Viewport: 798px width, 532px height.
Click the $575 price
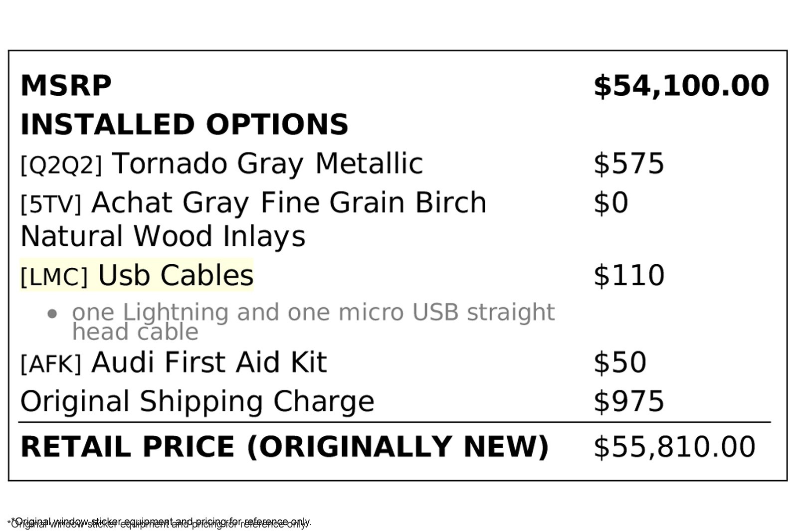coord(628,164)
